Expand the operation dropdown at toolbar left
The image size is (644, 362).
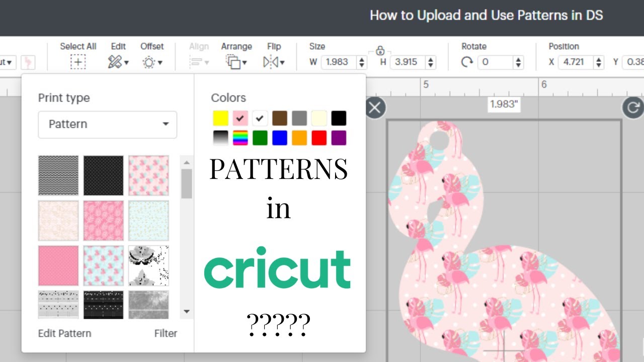click(9, 62)
